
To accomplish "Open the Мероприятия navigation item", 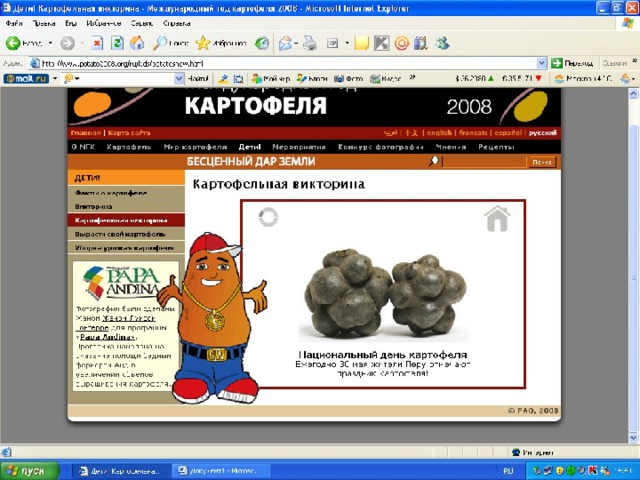I will point(299,147).
